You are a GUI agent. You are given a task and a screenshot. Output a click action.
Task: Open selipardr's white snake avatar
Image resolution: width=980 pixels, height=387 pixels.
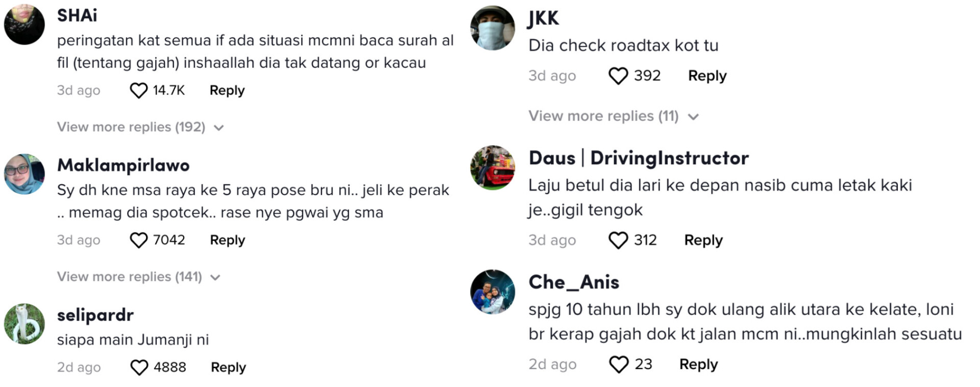click(24, 324)
